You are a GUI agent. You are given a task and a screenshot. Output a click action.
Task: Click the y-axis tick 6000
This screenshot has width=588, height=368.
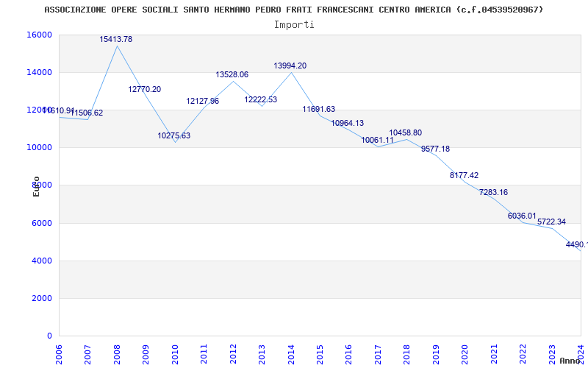pyautogui.click(x=42, y=224)
